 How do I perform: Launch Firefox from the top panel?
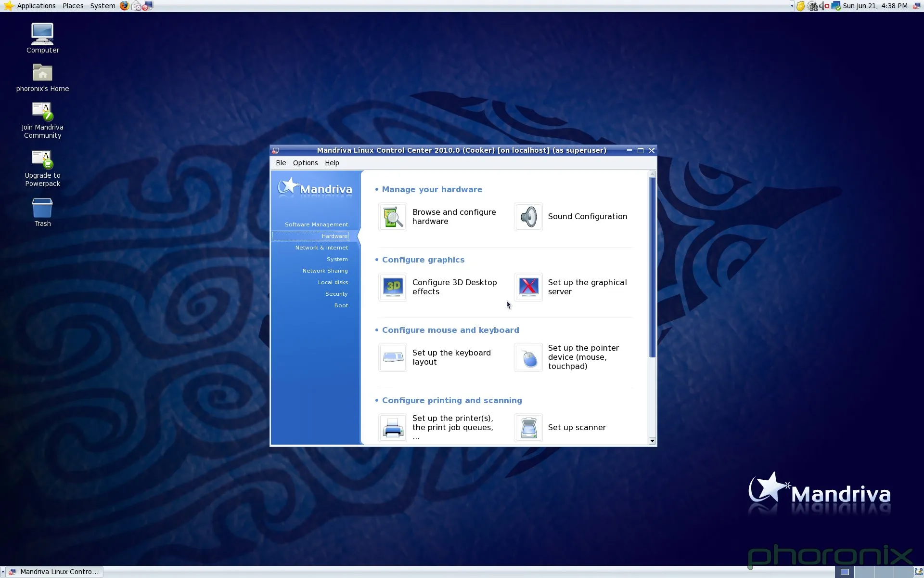coord(125,6)
